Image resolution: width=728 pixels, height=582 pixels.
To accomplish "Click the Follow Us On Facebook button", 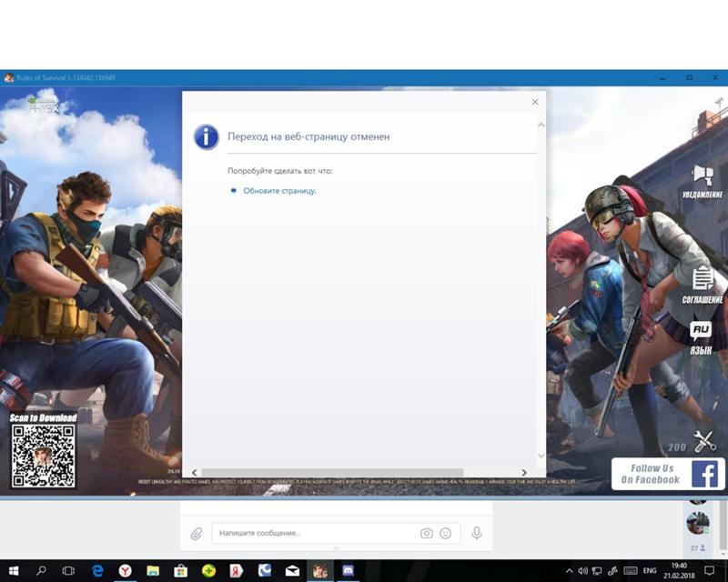I will pyautogui.click(x=666, y=474).
